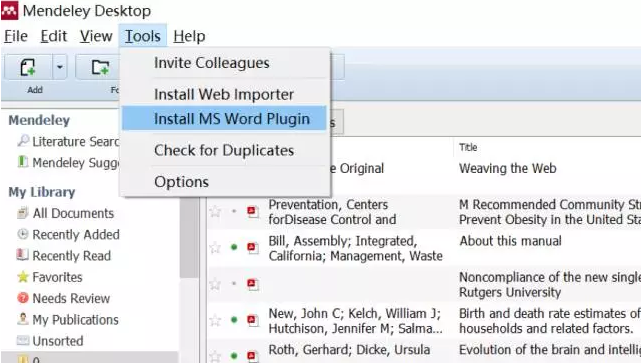
Task: Open PDF icon for Noncompliance row
Action: 253,284
